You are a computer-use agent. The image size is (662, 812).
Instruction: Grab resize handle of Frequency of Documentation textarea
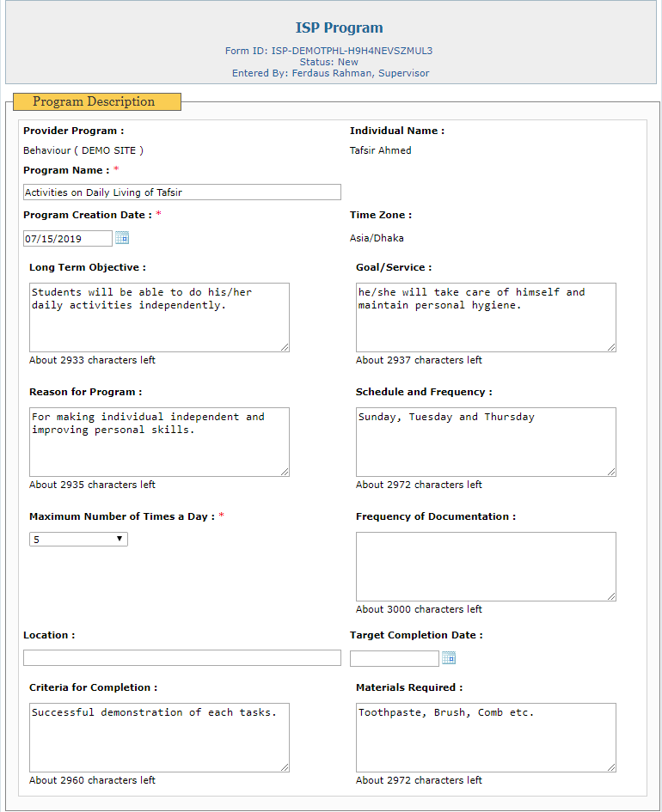point(612,596)
